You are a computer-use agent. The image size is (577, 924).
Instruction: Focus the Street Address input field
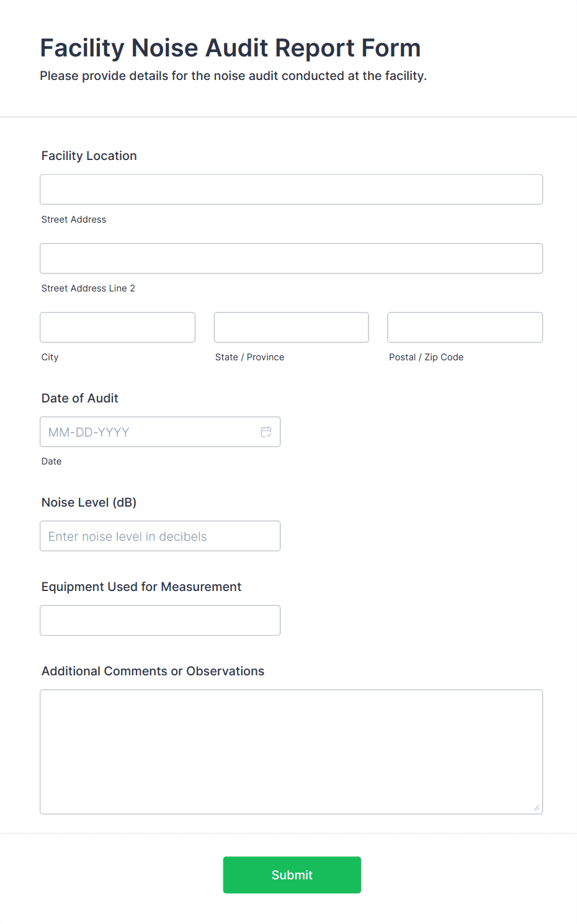coord(291,189)
